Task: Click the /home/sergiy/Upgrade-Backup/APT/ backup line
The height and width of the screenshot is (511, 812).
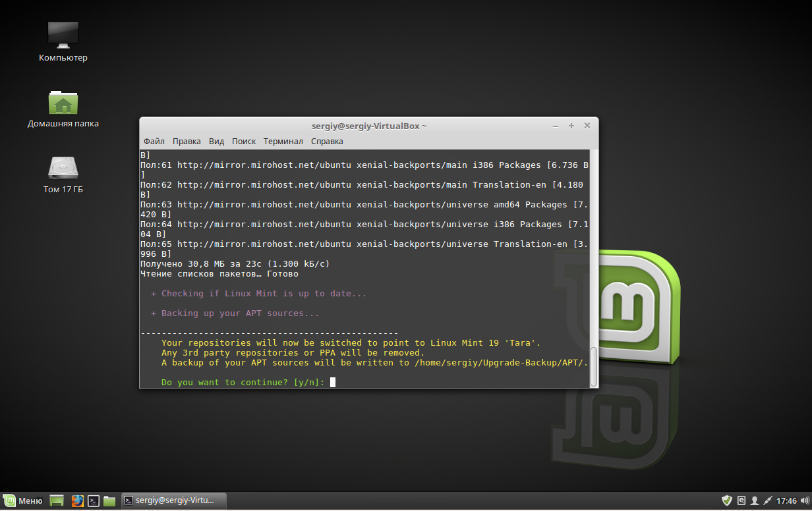Action: [374, 363]
